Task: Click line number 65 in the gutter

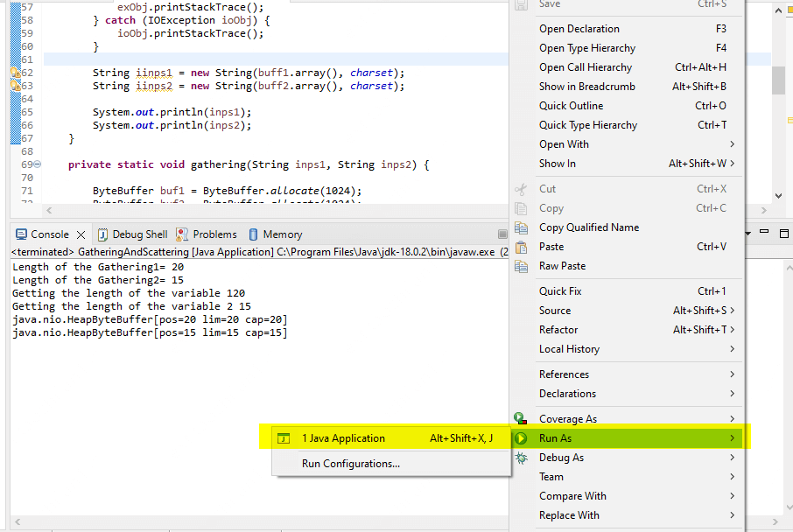Action: (x=27, y=112)
